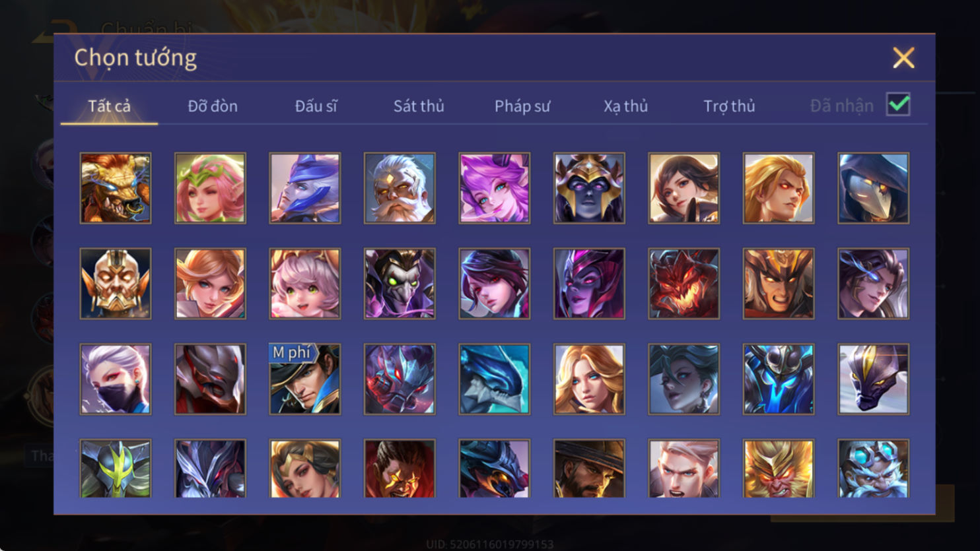Select the purple cat-eared girl hero
The height and width of the screenshot is (551, 980).
coord(494,188)
